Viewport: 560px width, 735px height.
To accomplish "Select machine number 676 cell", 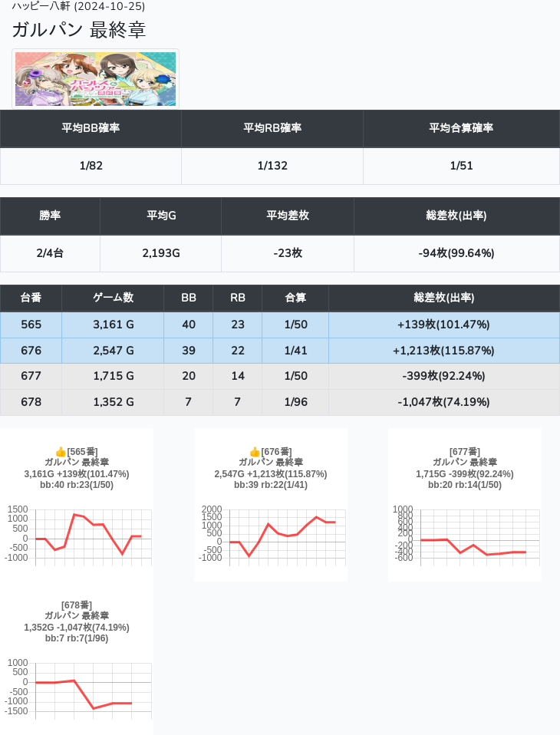I will pyautogui.click(x=31, y=351).
